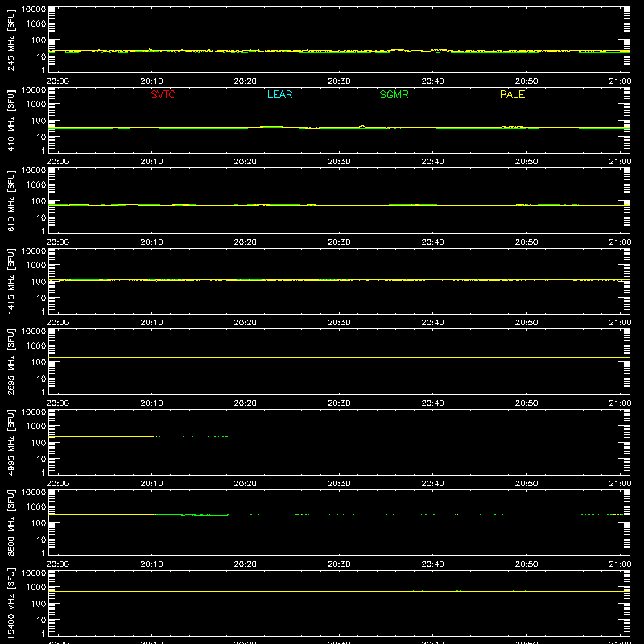644x644 pixels.
Task: Click the 20:40 time label under the 1415 MHz plot
Action: (432, 323)
